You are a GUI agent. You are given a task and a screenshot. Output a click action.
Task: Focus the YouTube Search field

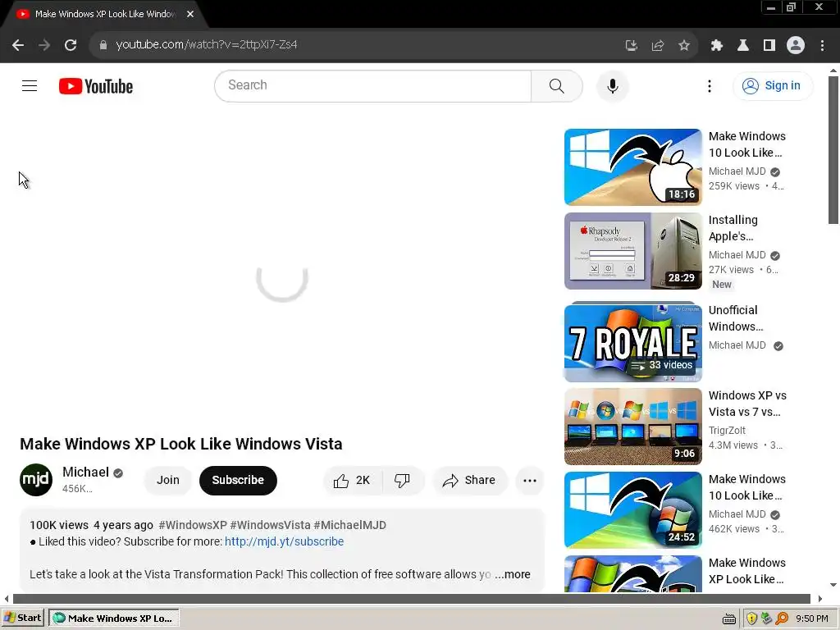click(x=373, y=85)
